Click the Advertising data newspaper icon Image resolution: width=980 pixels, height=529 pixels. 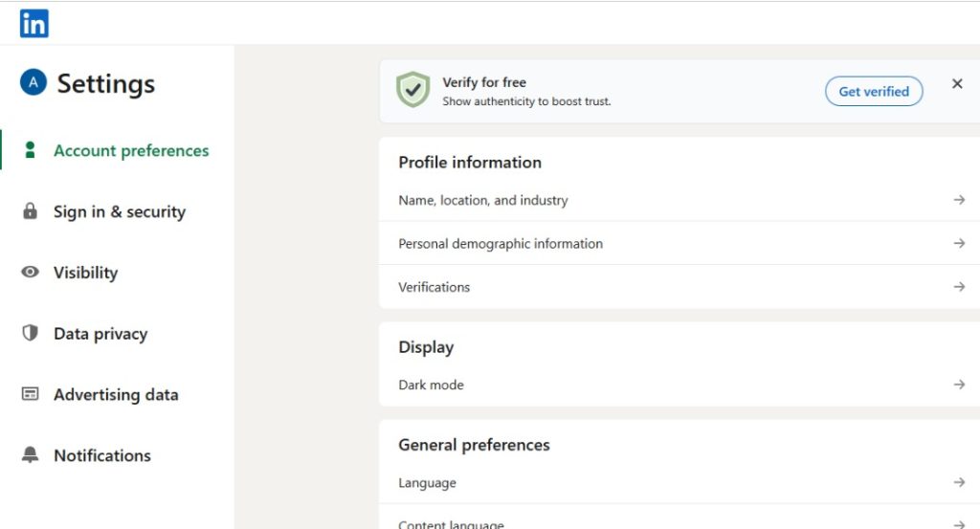(x=31, y=394)
